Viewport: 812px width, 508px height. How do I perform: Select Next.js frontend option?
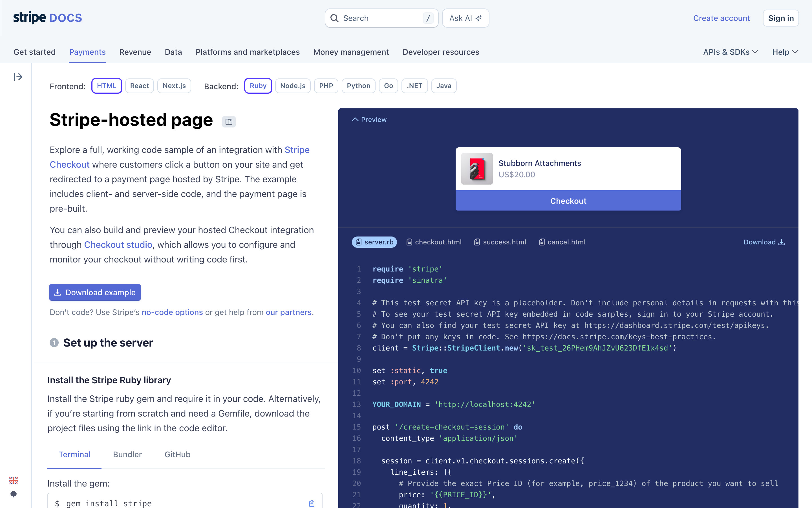(174, 86)
